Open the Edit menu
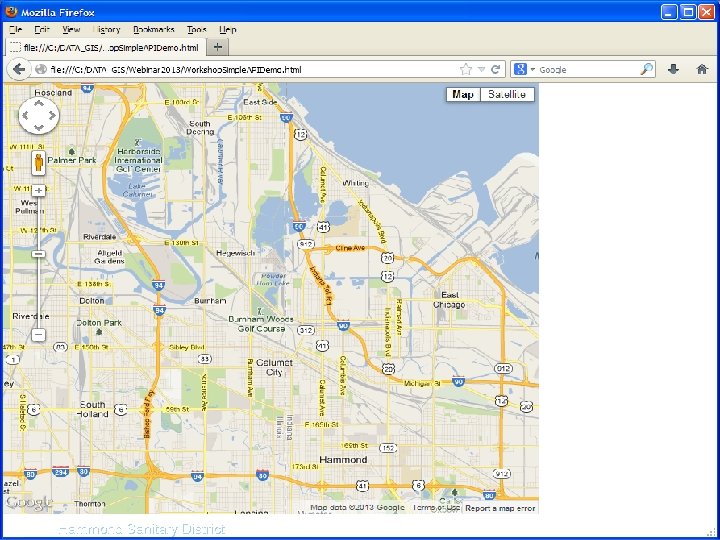This screenshot has width=720, height=540. tap(42, 29)
